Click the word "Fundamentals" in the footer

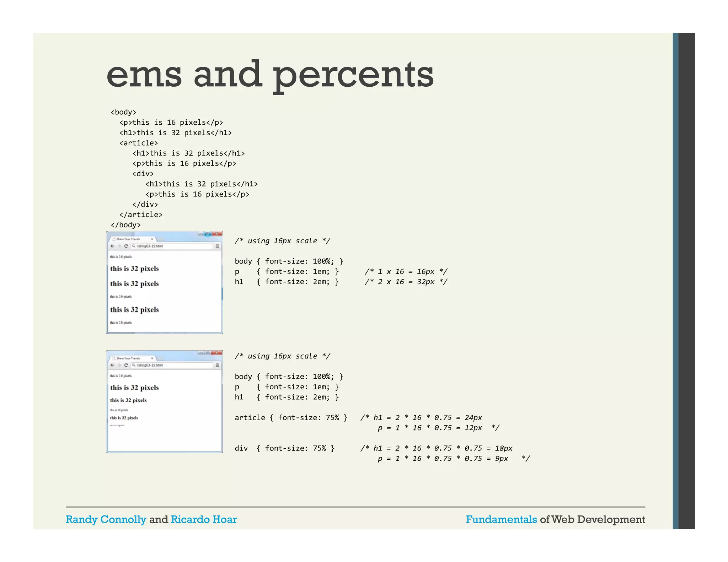[x=501, y=520]
